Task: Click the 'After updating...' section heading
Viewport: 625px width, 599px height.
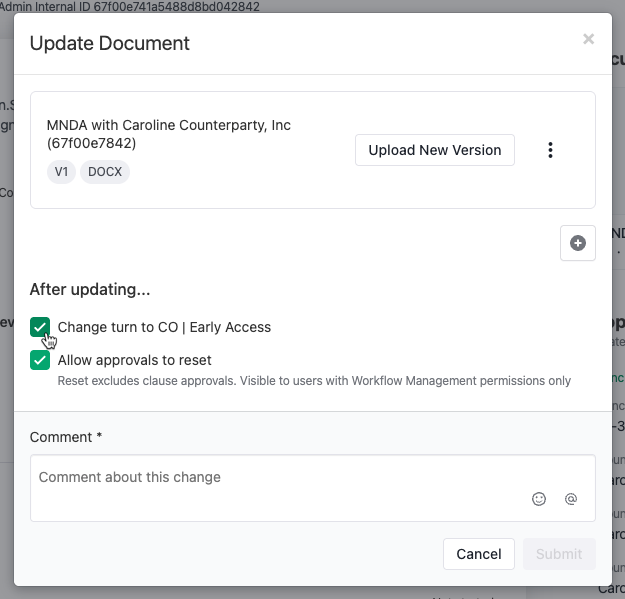Action: (90, 289)
